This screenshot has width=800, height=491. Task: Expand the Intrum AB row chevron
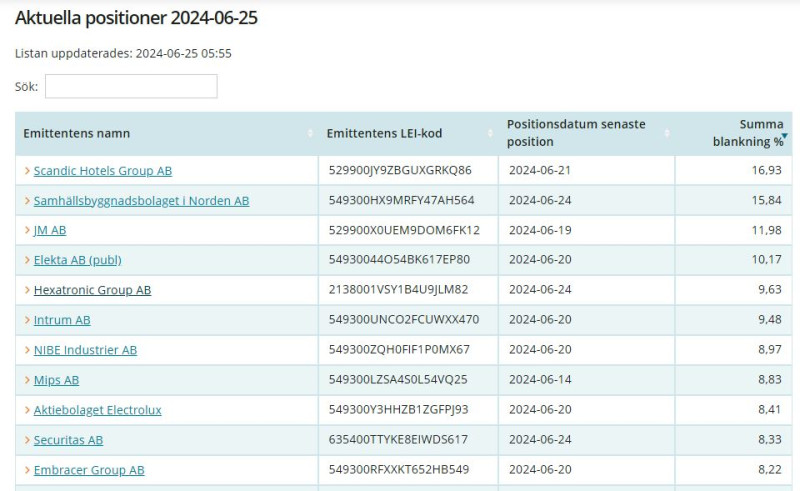tap(28, 320)
